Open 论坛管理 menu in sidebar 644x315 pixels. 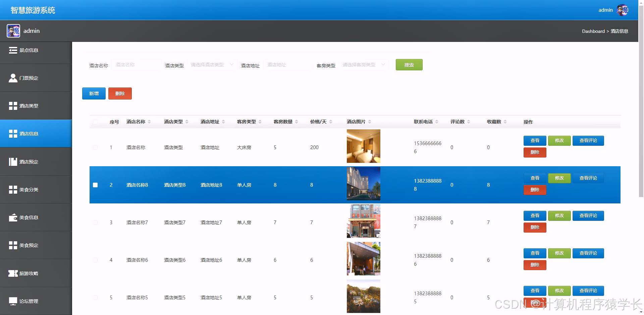pos(36,301)
